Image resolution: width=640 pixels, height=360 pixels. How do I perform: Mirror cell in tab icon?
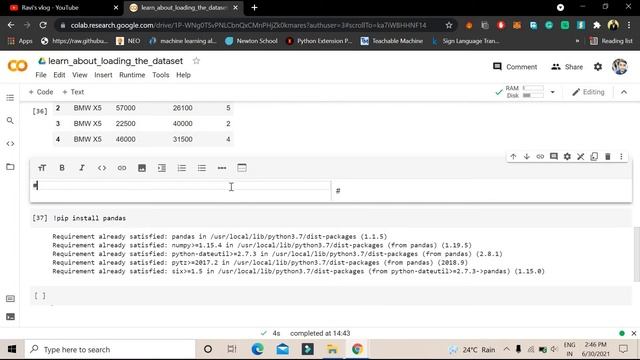click(594, 156)
